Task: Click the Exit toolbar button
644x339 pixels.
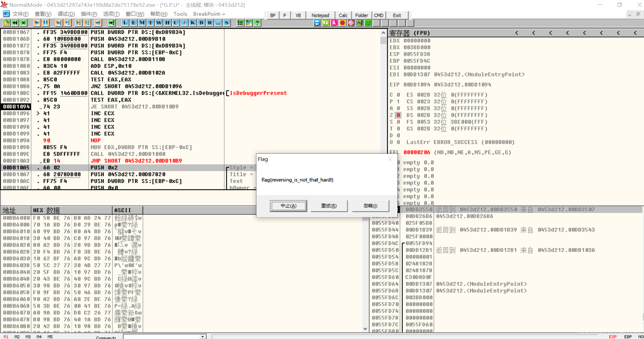Action: pyautogui.click(x=397, y=15)
